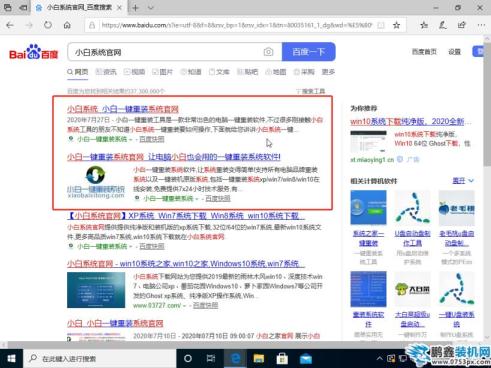
Task: Add page to favorites star icon
Action: coord(396,25)
